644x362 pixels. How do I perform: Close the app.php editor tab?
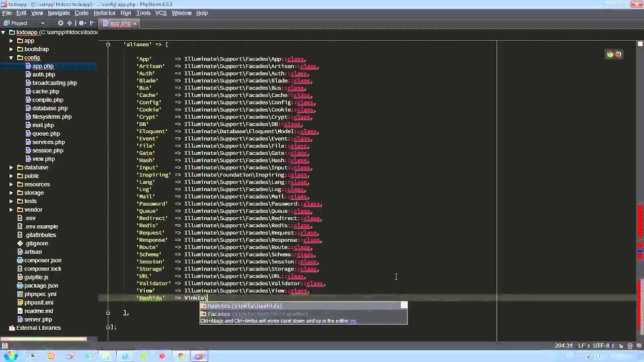135,24
